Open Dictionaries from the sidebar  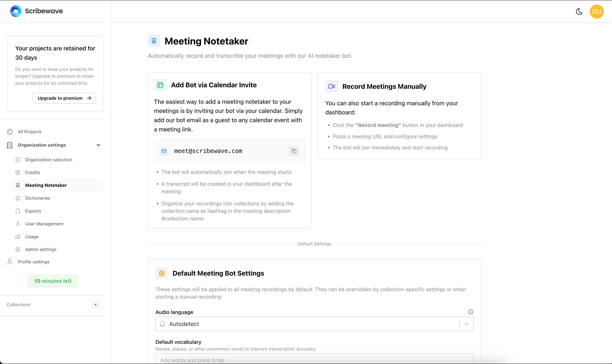point(37,198)
